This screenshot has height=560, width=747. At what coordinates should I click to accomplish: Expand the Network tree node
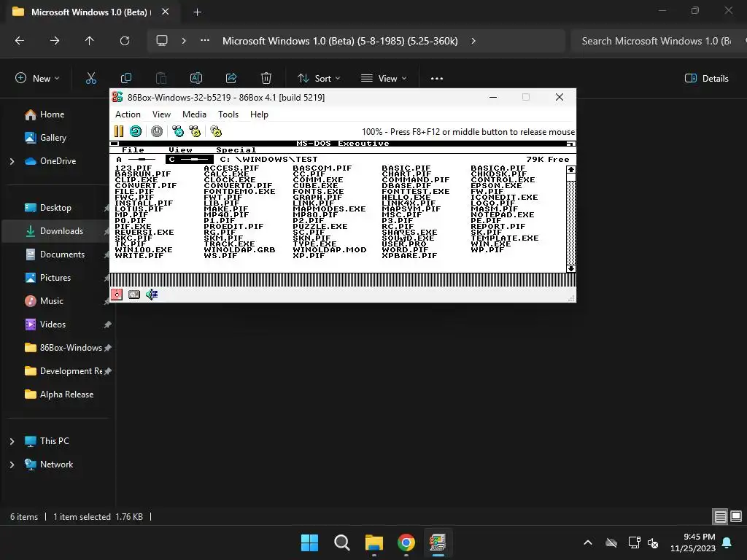click(x=12, y=464)
